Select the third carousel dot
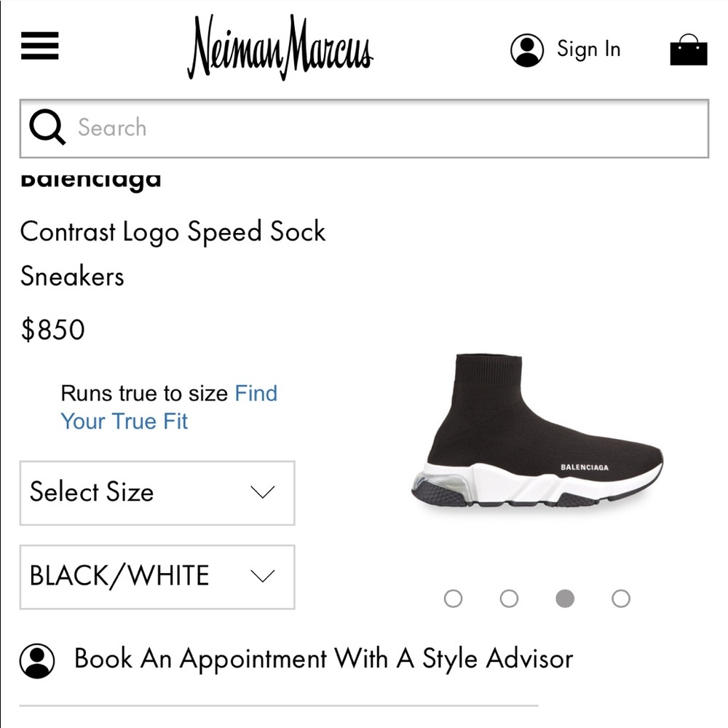The height and width of the screenshot is (728, 728). [x=565, y=598]
